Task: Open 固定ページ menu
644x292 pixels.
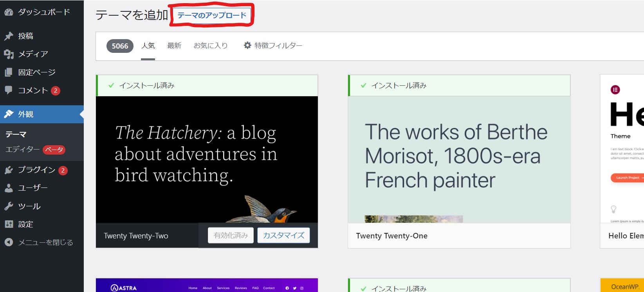Action: point(42,72)
